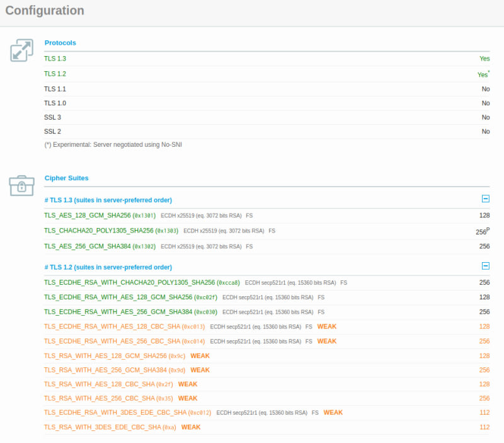This screenshot has height=443, width=504.
Task: Click the TLS 1.3 suites section heading
Action: (x=108, y=200)
